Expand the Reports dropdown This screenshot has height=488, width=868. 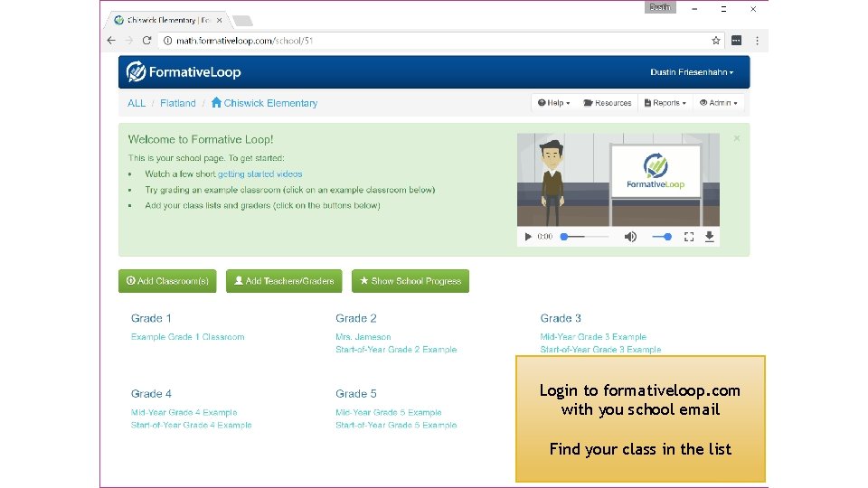[x=665, y=103]
